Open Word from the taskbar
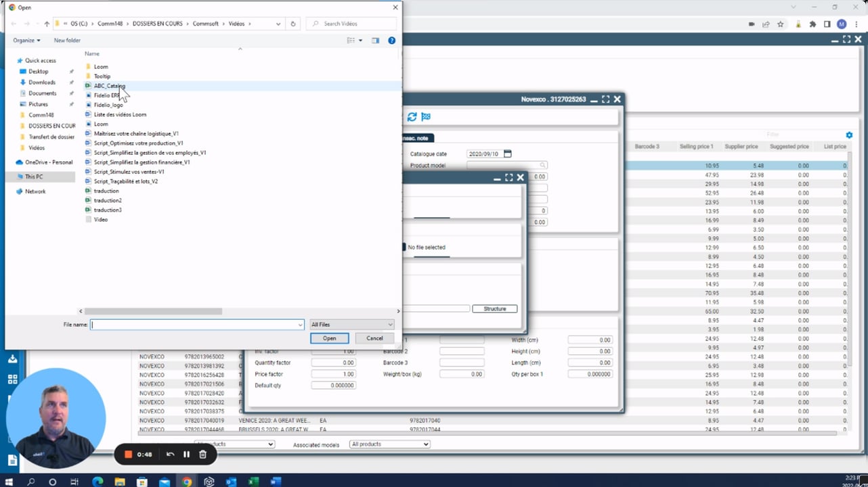Image resolution: width=868 pixels, height=487 pixels. (x=276, y=482)
